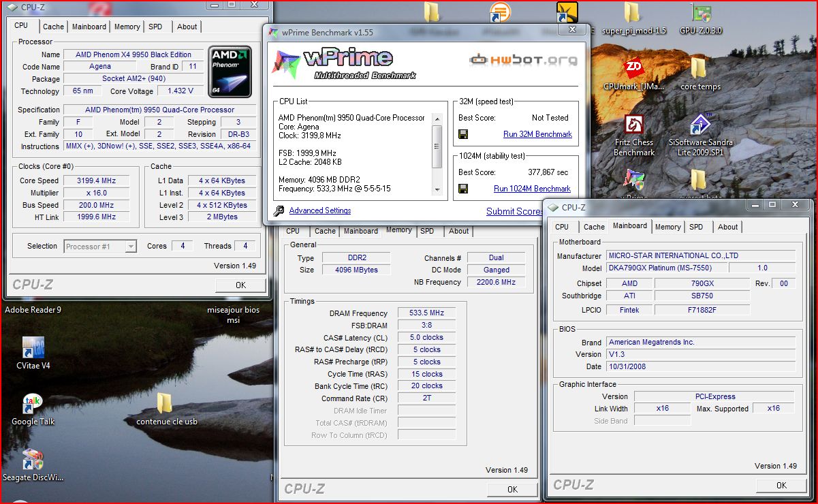The width and height of the screenshot is (818, 504).
Task: Click the NB Frequency value 2200.6 MHz
Action: click(495, 282)
